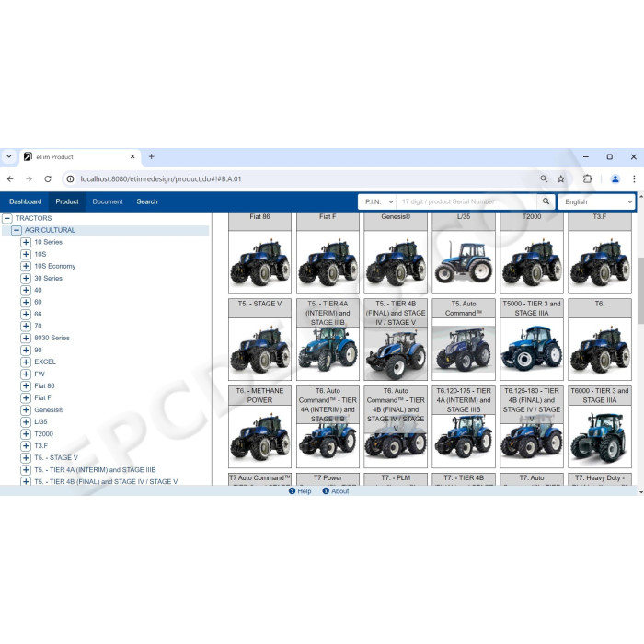Select the Product tab
The height and width of the screenshot is (644, 644).
coord(67,201)
